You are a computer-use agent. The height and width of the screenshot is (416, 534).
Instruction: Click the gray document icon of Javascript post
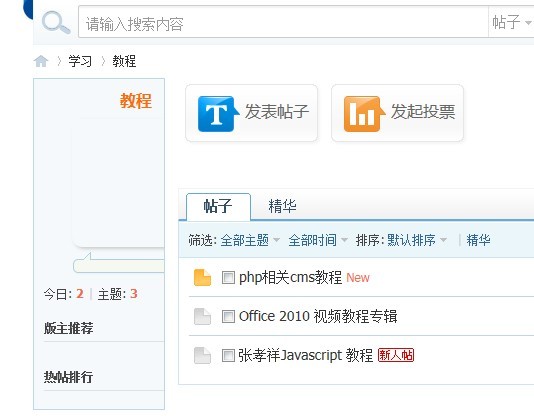[202, 355]
